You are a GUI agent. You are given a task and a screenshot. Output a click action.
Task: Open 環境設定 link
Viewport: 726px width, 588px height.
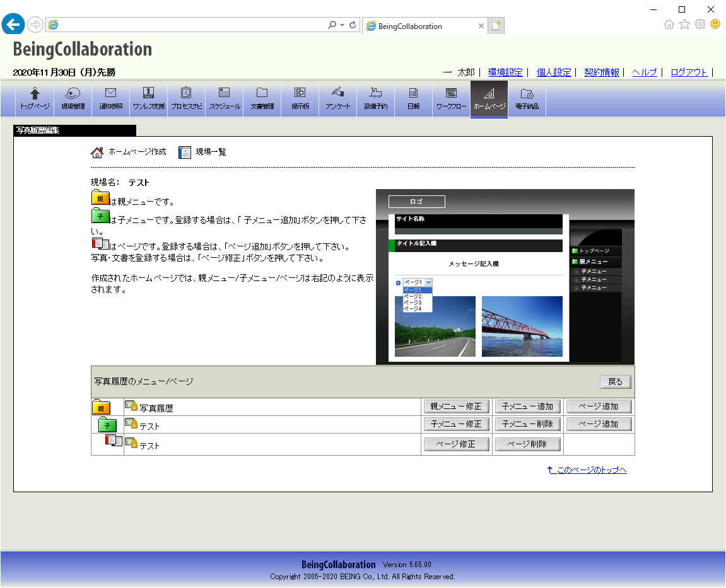tap(505, 72)
